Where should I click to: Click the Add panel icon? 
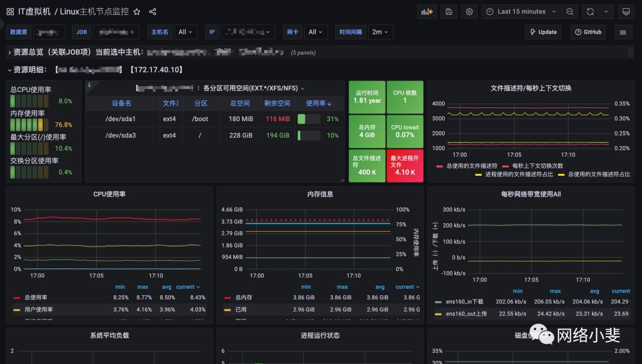click(x=427, y=11)
